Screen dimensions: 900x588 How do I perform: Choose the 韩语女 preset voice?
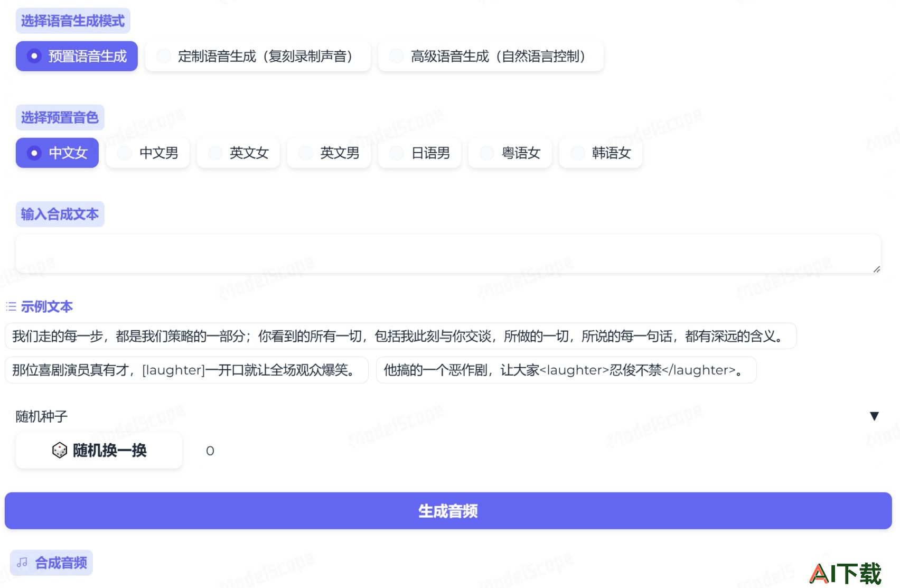pyautogui.click(x=601, y=153)
